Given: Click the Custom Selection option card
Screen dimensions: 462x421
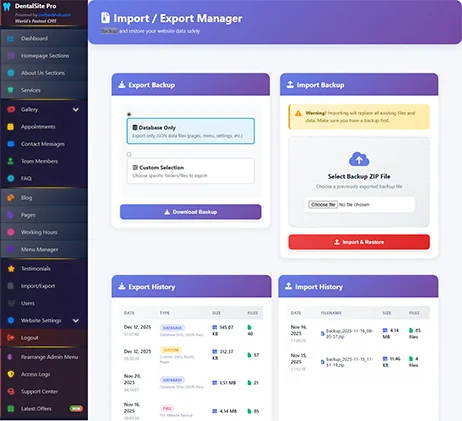Looking at the screenshot, I should [191, 171].
